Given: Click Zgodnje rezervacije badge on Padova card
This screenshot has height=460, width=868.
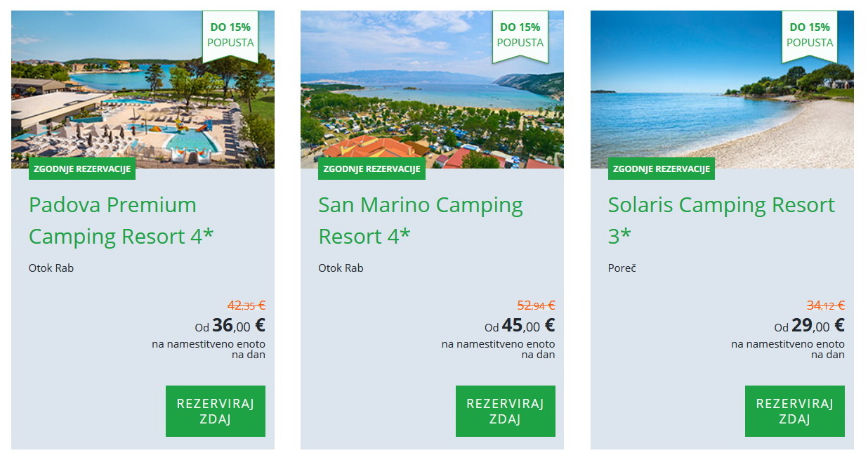Looking at the screenshot, I should (81, 169).
